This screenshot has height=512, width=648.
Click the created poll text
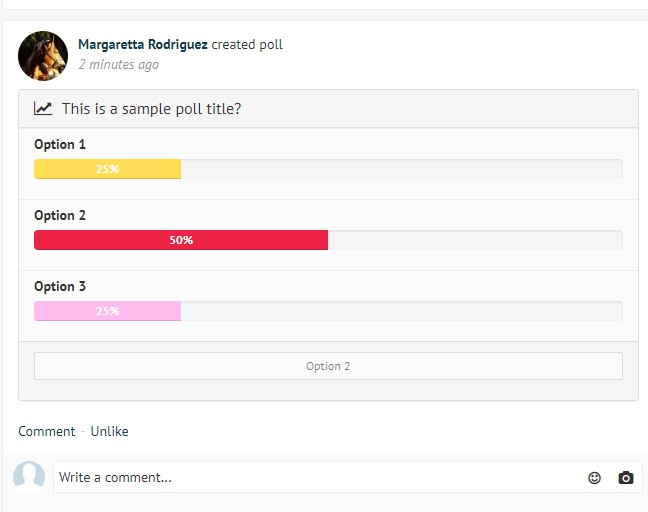pos(247,44)
